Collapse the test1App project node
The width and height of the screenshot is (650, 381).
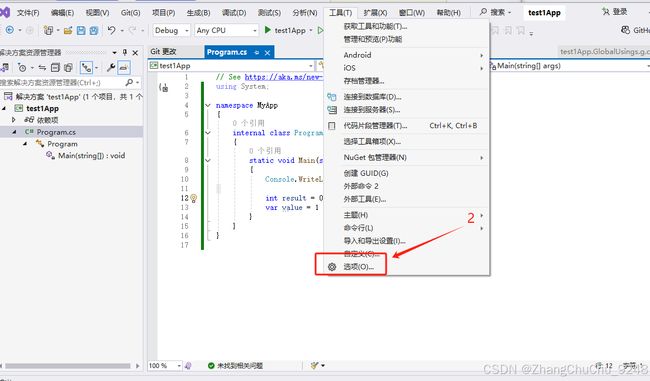point(4,108)
